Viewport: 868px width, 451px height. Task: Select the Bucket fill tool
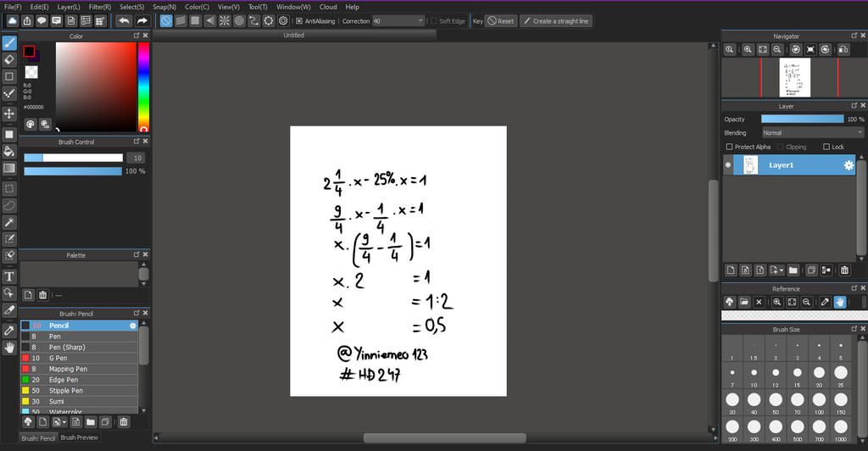9,151
